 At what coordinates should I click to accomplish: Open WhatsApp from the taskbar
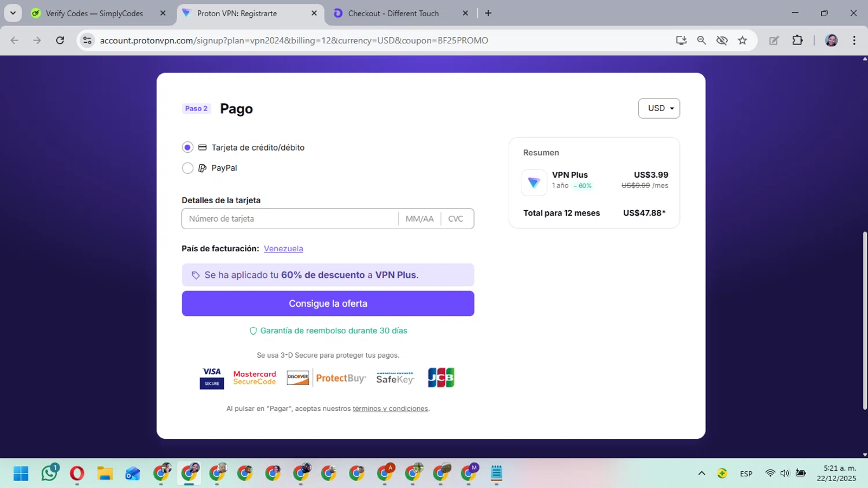50,472
